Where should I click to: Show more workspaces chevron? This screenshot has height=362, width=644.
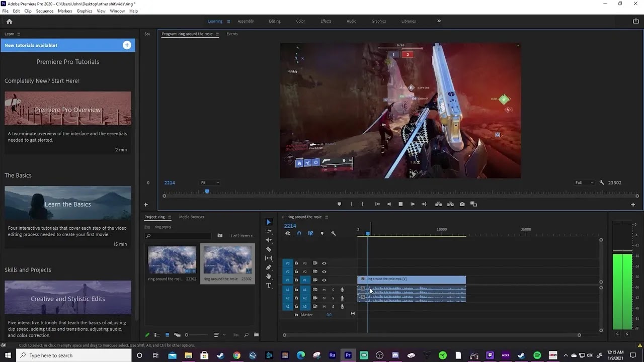pyautogui.click(x=439, y=21)
